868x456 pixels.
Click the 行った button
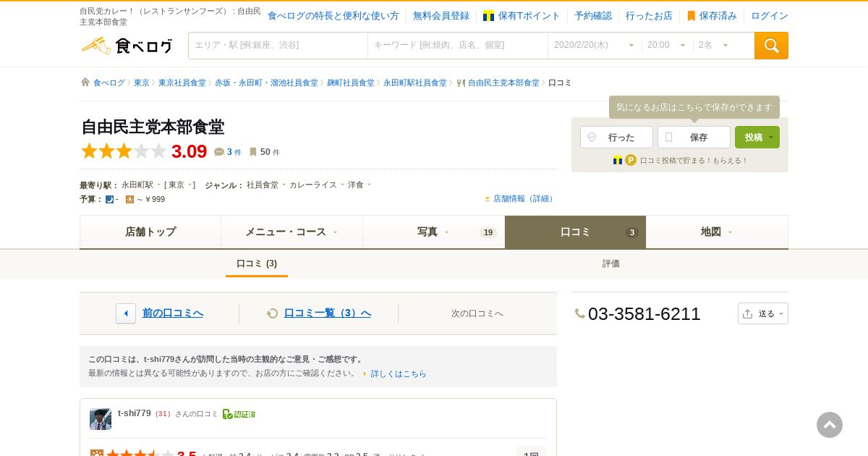click(x=616, y=138)
